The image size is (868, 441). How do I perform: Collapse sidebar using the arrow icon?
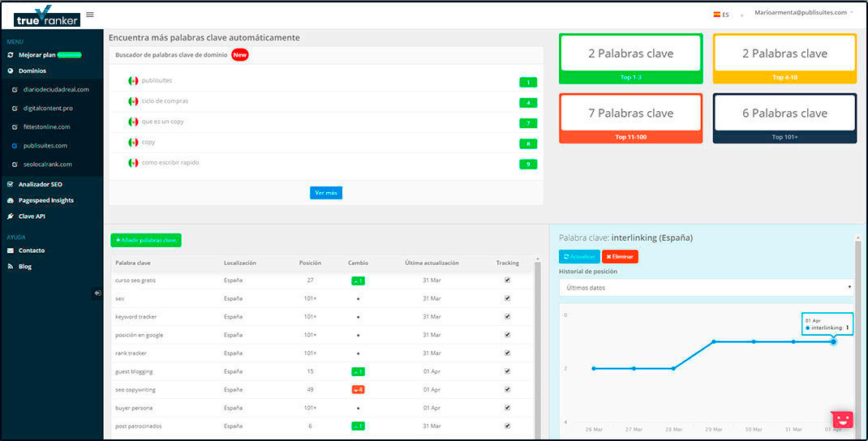coord(97,293)
